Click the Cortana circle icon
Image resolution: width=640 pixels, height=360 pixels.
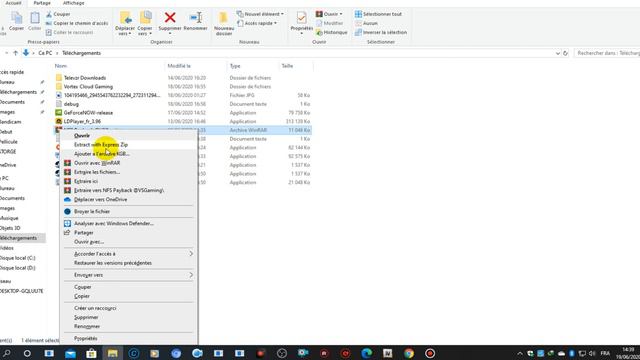27,353
